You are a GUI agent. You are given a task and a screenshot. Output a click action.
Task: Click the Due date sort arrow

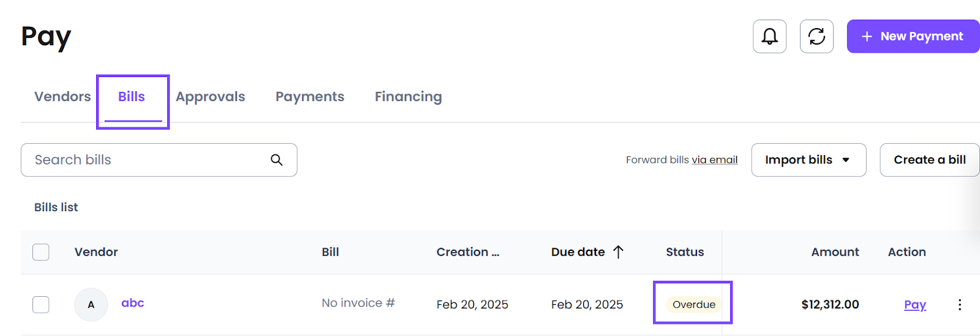[618, 252]
